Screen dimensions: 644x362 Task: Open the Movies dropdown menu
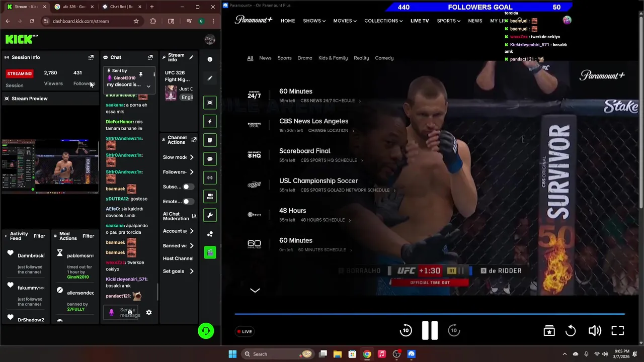point(345,21)
